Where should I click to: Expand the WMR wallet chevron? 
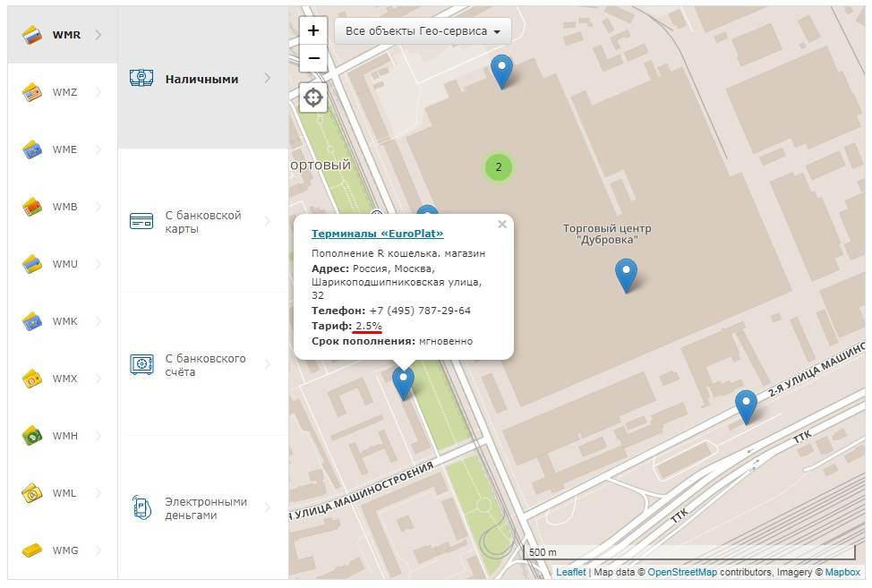point(98,35)
